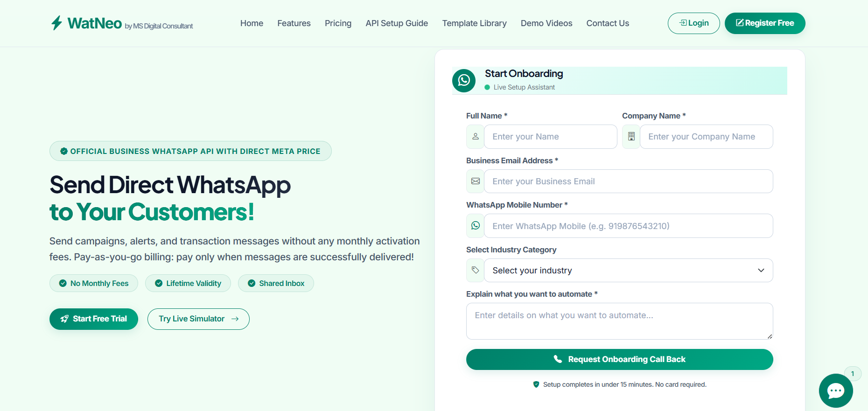Click the building icon beside Company Name field
This screenshot has width=868, height=411.
631,137
